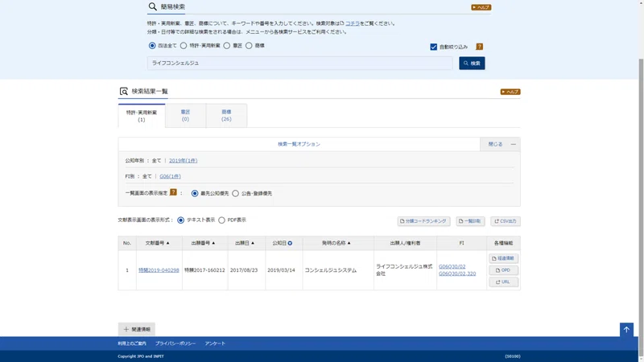Switch to the 商標 (26) results tab
The height and width of the screenshot is (362, 644).
point(226,115)
